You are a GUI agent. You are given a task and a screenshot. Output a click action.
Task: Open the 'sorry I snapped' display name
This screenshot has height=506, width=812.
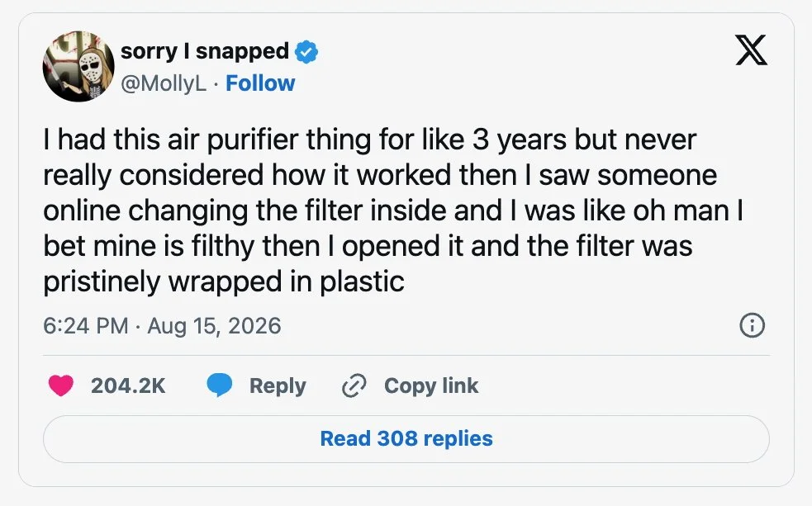pyautogui.click(x=205, y=51)
